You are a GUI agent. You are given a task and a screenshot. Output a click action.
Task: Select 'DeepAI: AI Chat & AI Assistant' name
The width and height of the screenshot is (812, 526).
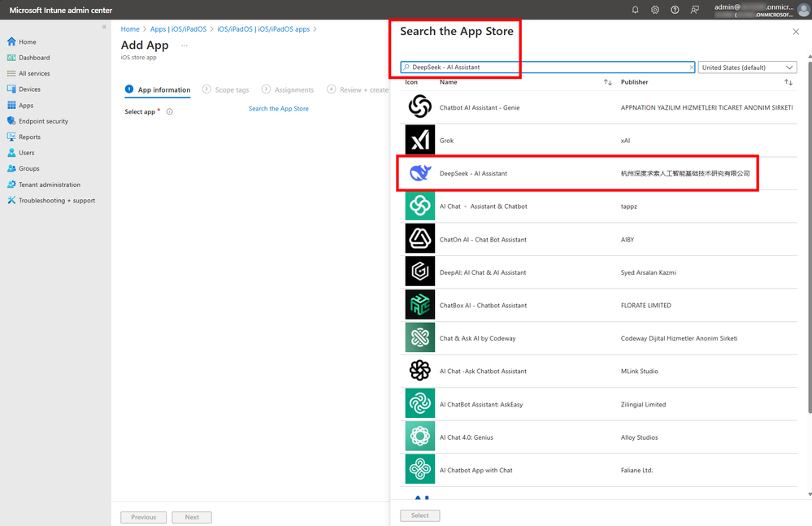click(x=483, y=273)
